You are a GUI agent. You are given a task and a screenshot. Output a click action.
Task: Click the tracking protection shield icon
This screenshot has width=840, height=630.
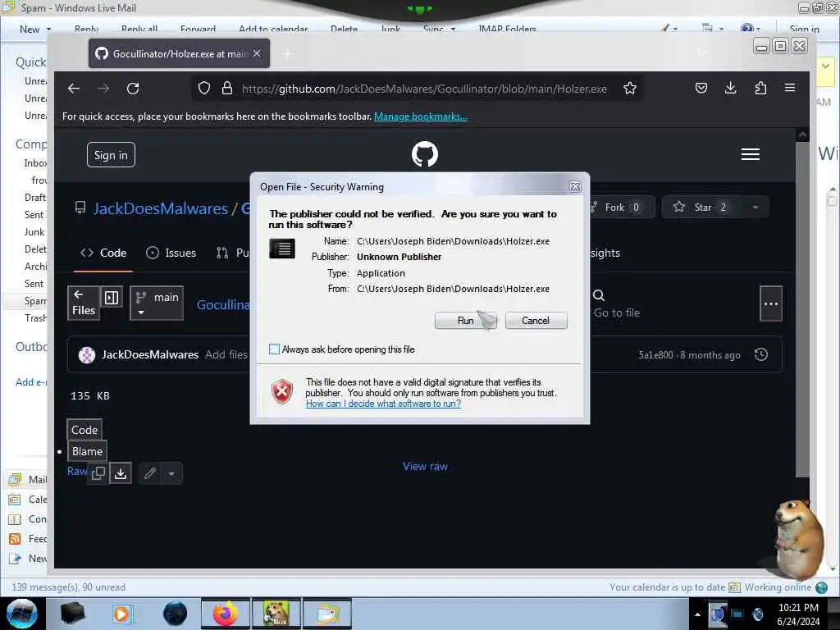[204, 89]
